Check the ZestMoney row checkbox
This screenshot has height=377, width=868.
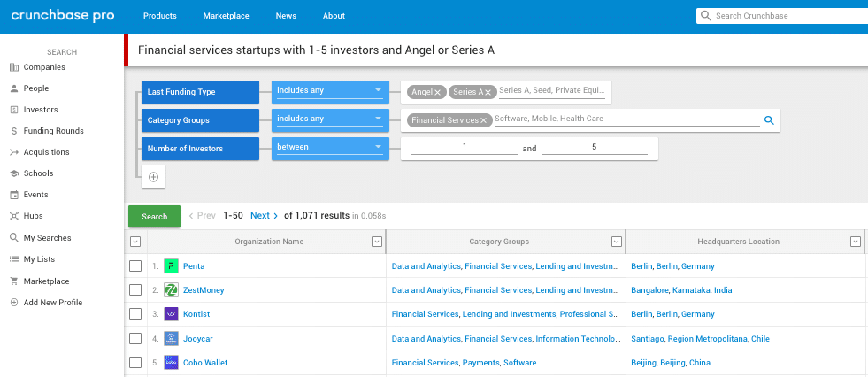pyautogui.click(x=135, y=290)
